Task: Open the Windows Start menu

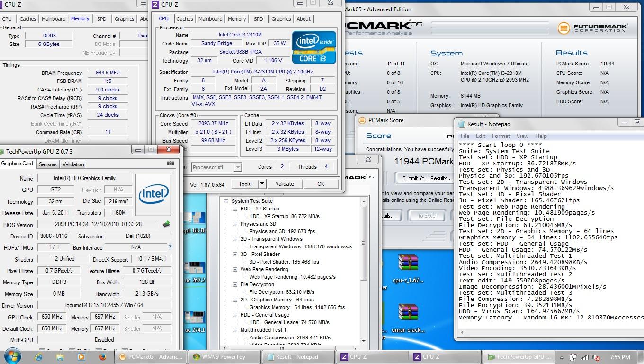Action: click(12, 356)
